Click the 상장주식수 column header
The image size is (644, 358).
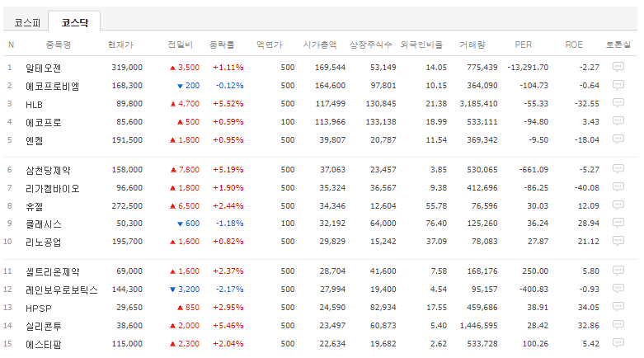(x=370, y=45)
